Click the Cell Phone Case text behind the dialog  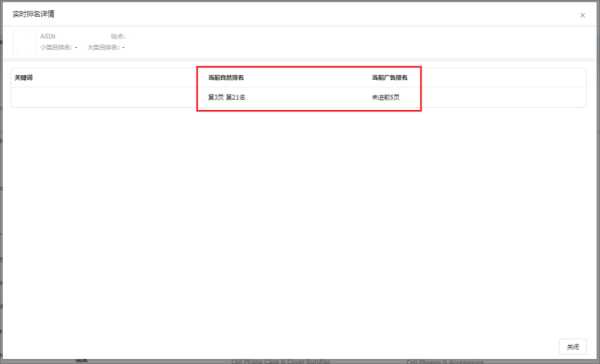click(280, 362)
